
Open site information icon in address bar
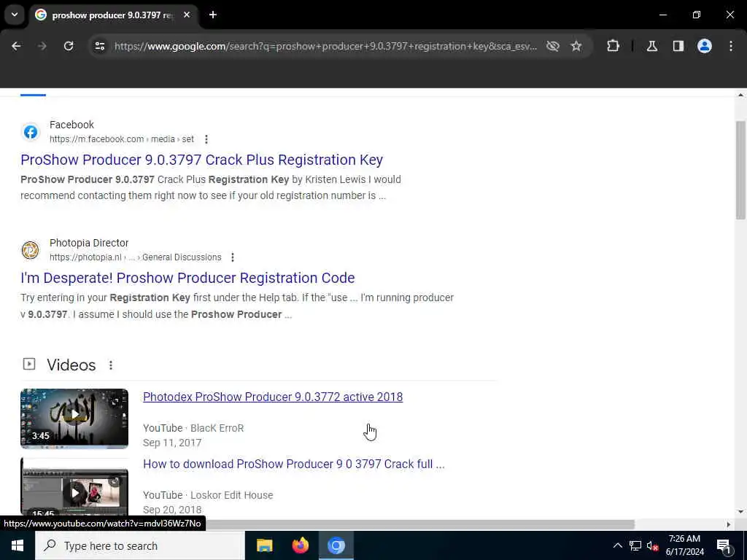(99, 46)
